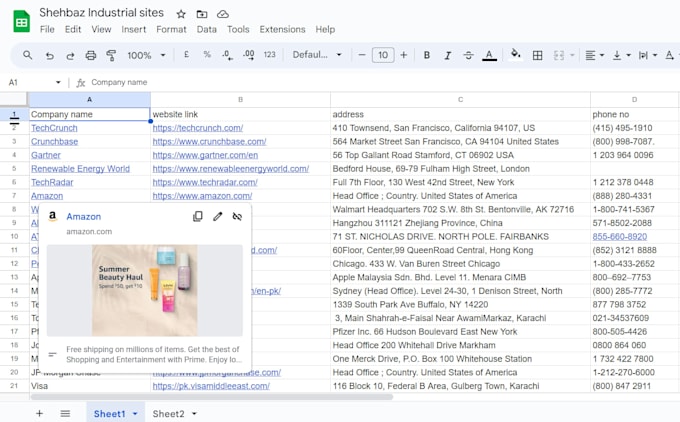
Task: Open the View menu
Action: click(101, 29)
